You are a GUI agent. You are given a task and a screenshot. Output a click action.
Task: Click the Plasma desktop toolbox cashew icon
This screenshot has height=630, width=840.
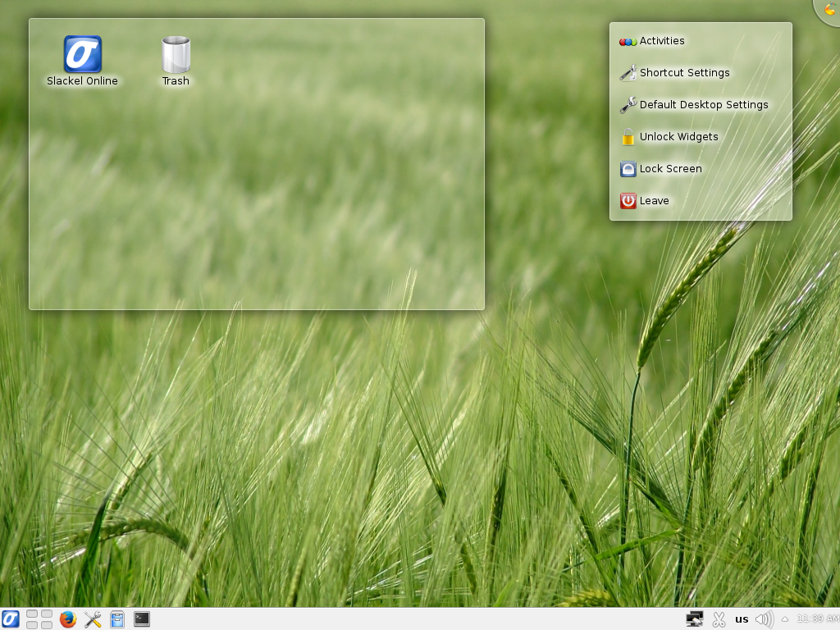(829, 10)
